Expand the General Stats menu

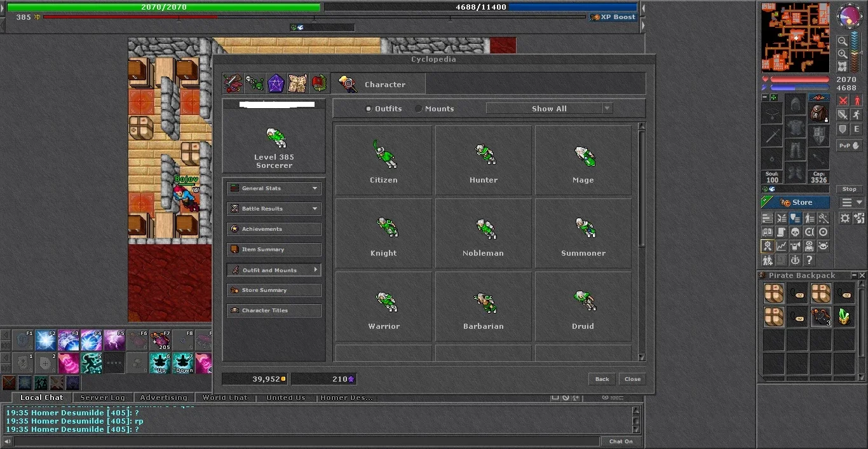(274, 188)
